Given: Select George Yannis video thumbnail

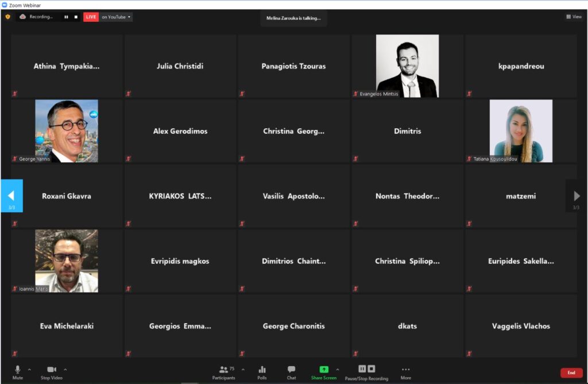Looking at the screenshot, I should 67,131.
